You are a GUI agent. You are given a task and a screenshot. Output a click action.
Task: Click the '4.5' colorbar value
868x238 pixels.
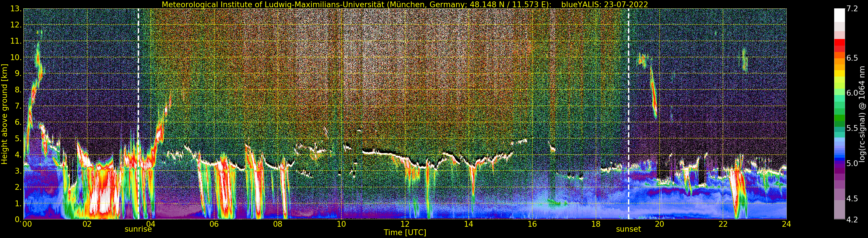click(852, 199)
